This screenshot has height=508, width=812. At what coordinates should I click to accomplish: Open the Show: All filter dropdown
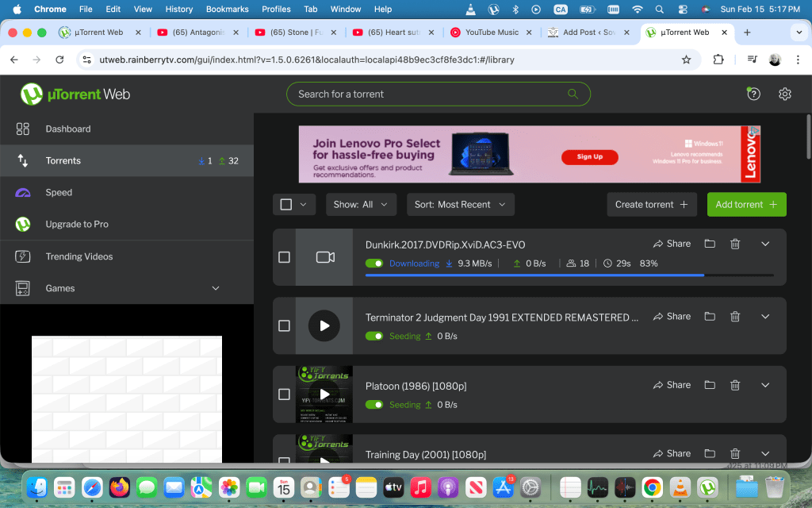361,204
